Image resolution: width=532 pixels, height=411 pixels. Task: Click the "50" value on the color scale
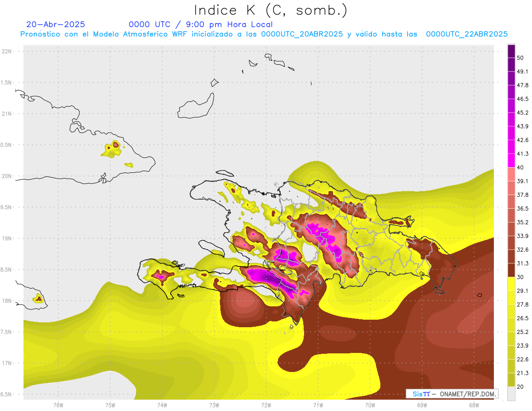click(521, 58)
